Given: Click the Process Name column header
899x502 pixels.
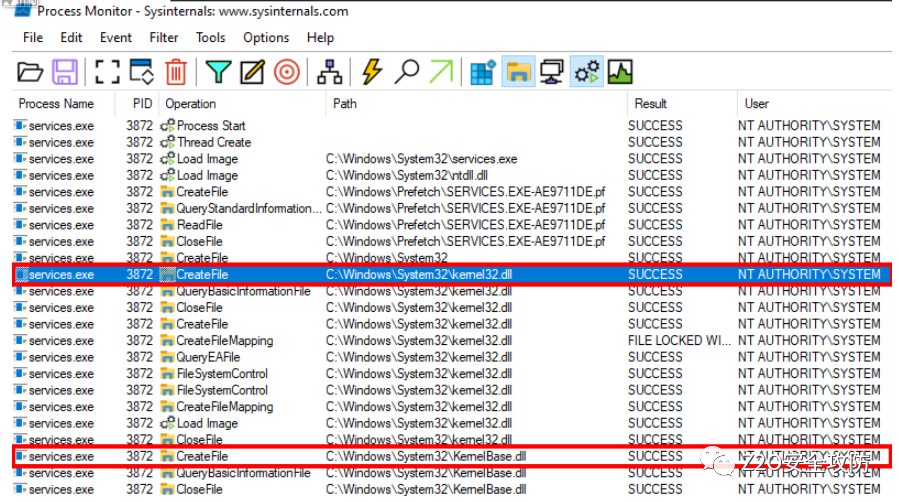Looking at the screenshot, I should (x=56, y=104).
